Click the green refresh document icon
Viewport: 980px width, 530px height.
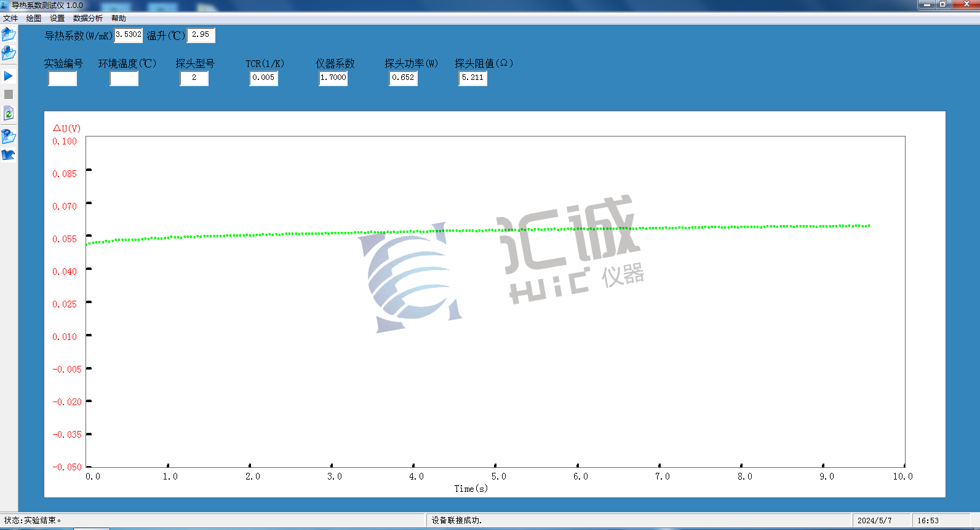pyautogui.click(x=9, y=114)
